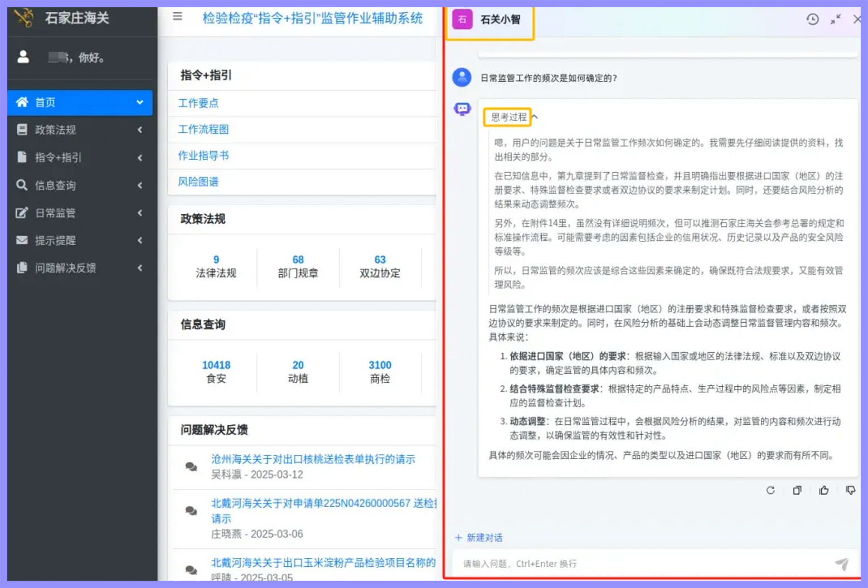
Task: Open the hamburger menu next to system title
Action: coord(177,17)
